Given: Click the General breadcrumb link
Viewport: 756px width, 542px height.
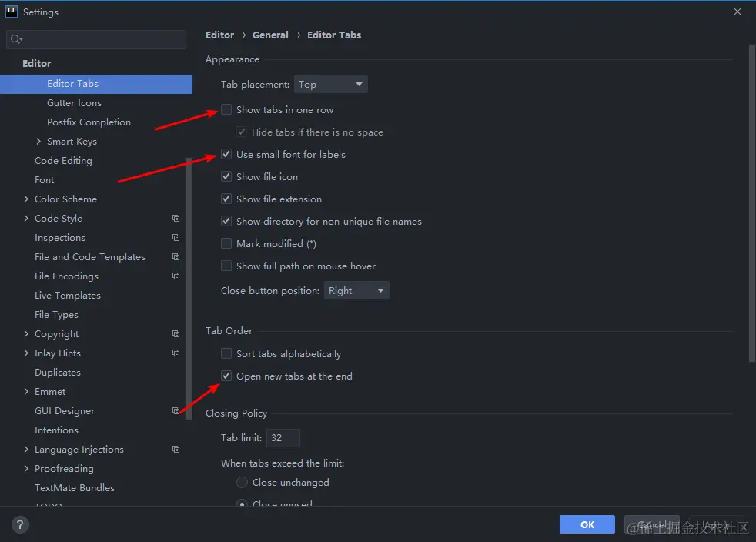Looking at the screenshot, I should [x=270, y=35].
